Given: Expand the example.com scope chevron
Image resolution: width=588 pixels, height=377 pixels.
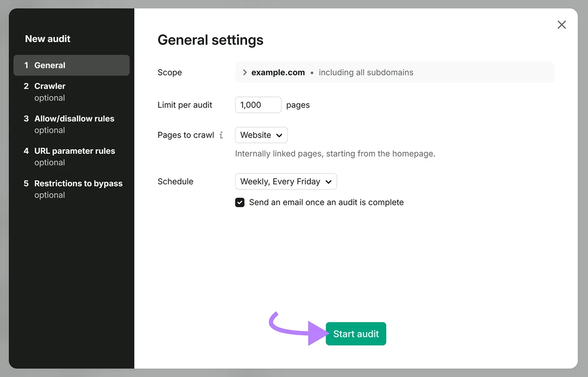Looking at the screenshot, I should pyautogui.click(x=245, y=72).
